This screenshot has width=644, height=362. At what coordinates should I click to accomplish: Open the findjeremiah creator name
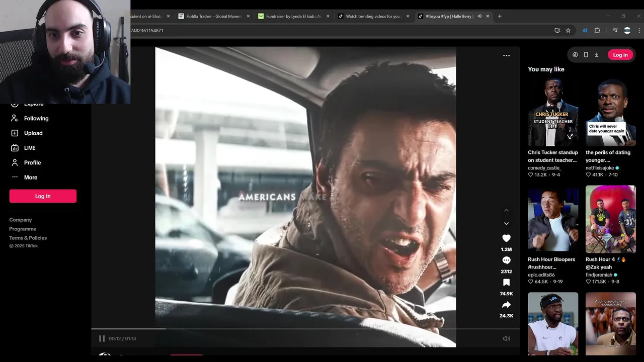tap(599, 275)
